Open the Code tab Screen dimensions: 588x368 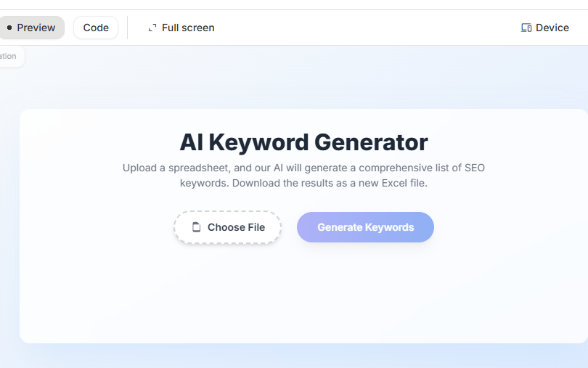pos(96,28)
